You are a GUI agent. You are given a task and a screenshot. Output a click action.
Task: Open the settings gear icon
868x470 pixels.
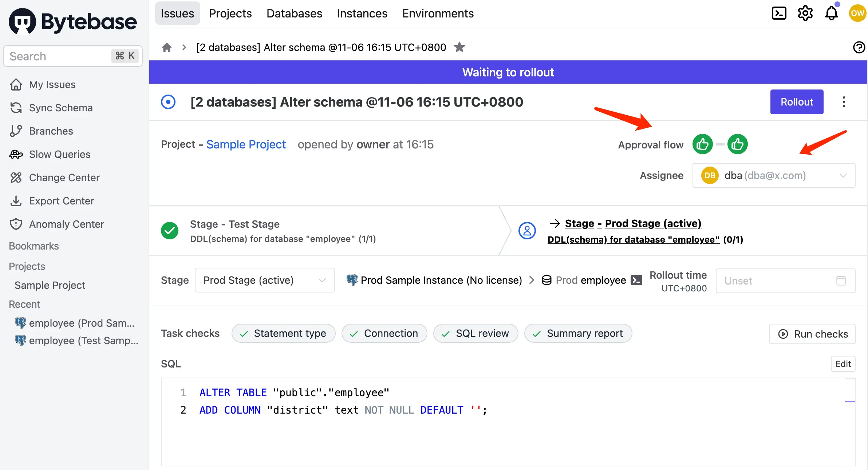pos(805,13)
